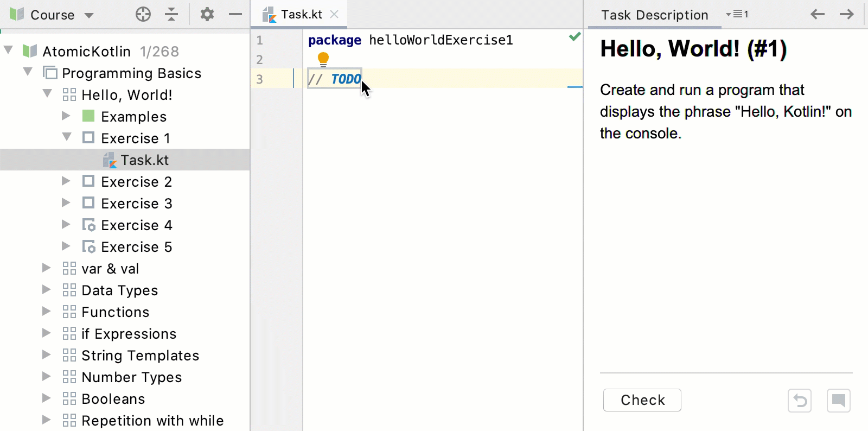Click the package helloWorldExercise1 code line
The height and width of the screenshot is (431, 868).
click(411, 40)
